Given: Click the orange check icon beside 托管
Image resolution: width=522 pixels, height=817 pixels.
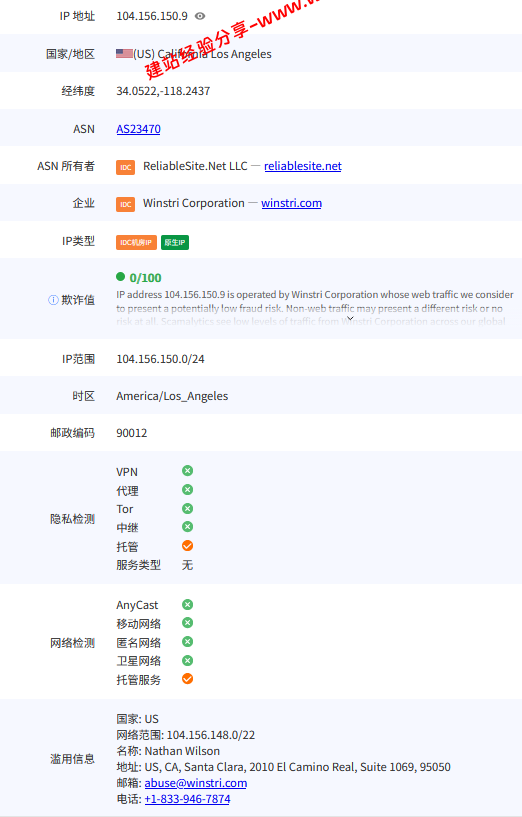Looking at the screenshot, I should pyautogui.click(x=188, y=546).
